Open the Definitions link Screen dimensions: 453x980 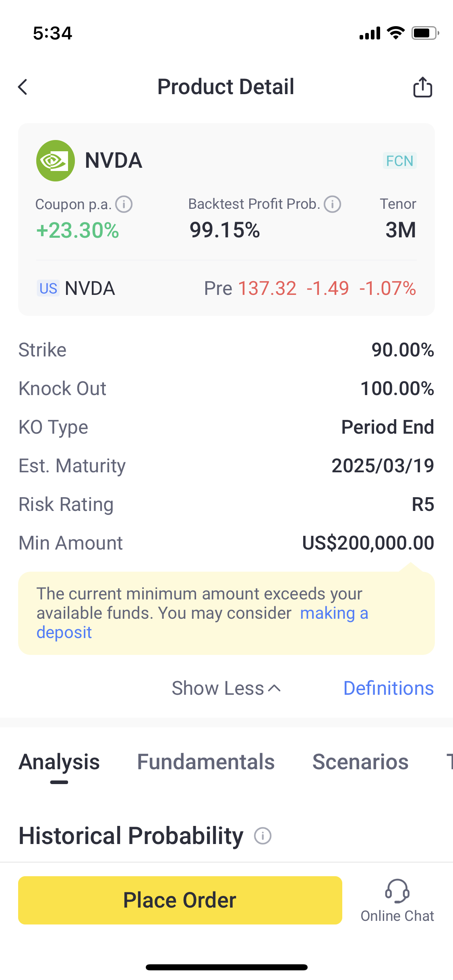[388, 688]
